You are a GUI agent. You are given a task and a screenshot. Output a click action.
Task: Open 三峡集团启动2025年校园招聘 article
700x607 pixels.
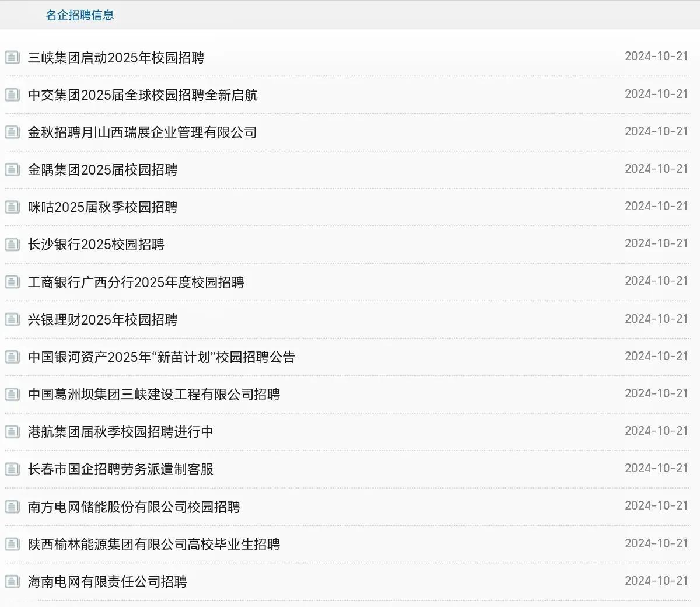tap(116, 57)
